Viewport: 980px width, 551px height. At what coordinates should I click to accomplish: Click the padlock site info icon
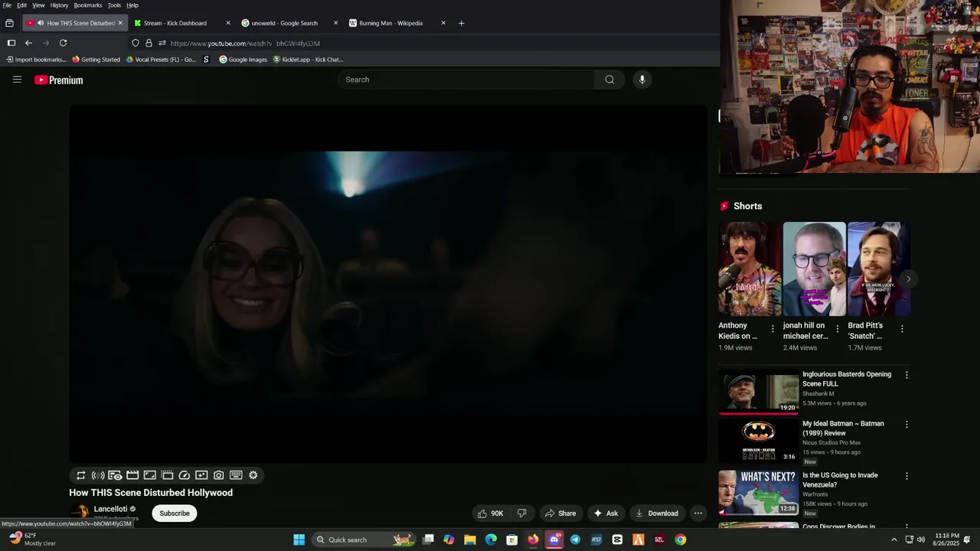point(149,43)
